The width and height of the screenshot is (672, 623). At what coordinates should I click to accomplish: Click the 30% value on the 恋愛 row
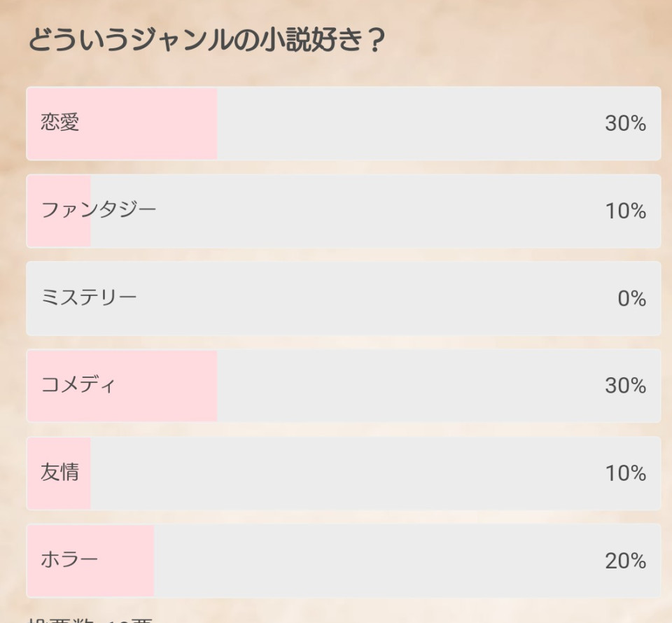point(625,124)
